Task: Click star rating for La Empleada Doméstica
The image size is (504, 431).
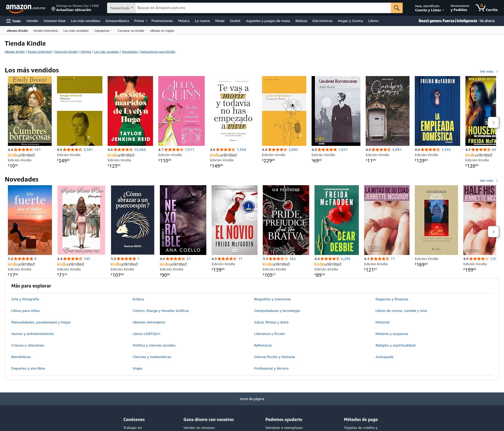Action: pyautogui.click(x=430, y=150)
